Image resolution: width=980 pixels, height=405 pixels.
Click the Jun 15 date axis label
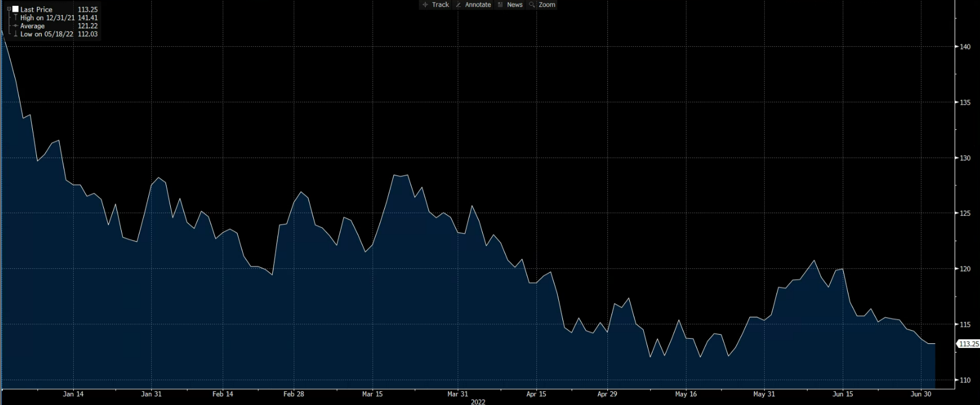tap(843, 394)
